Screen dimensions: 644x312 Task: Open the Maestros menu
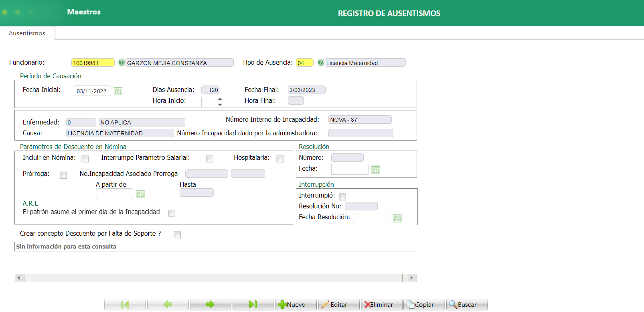84,12
